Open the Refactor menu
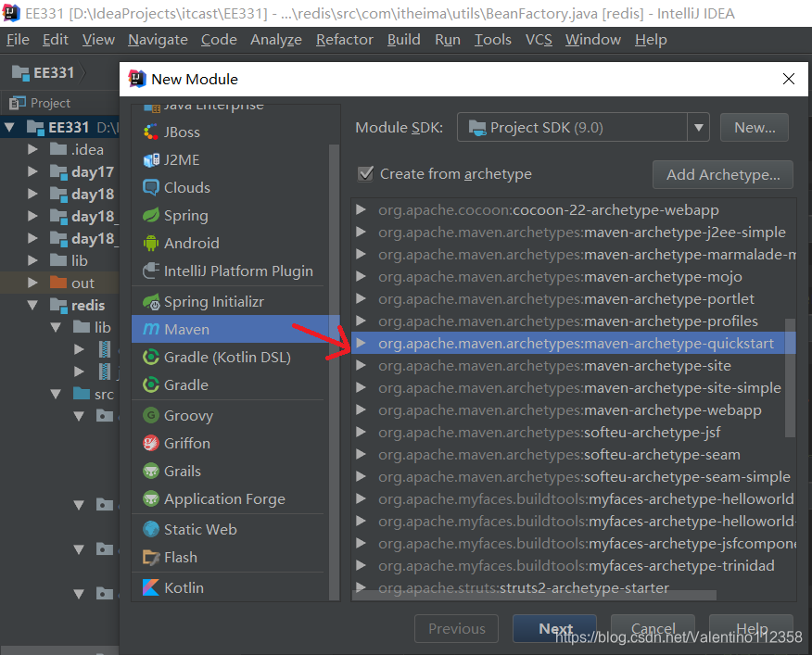Viewport: 812px width, 655px height. (x=345, y=40)
